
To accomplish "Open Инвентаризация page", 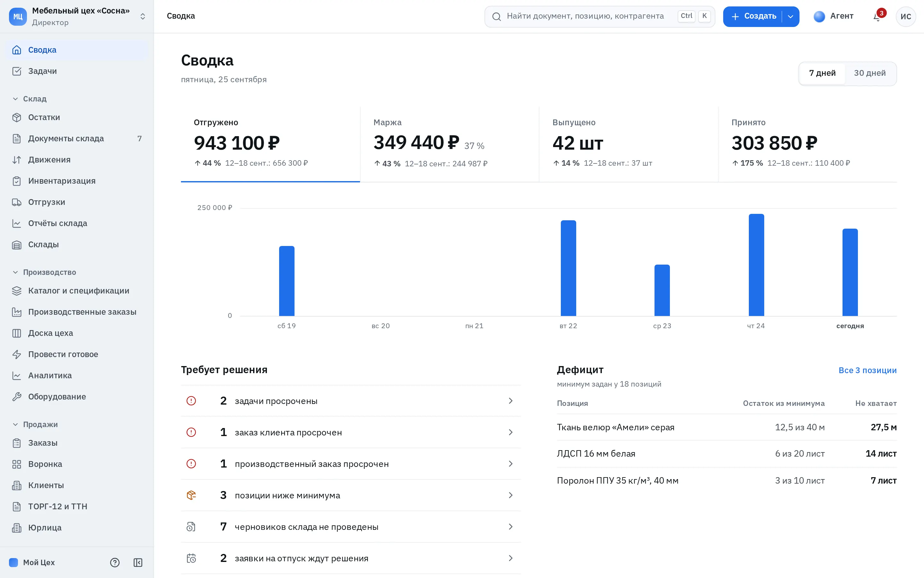I will click(77, 181).
